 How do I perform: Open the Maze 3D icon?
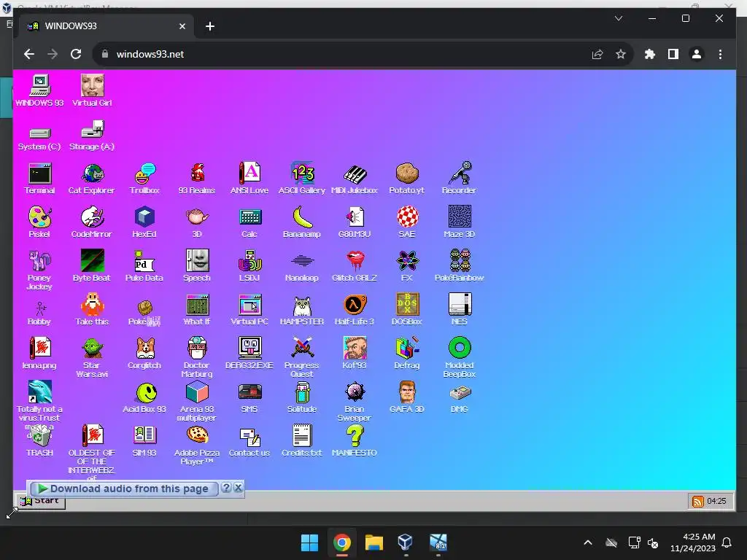click(460, 223)
